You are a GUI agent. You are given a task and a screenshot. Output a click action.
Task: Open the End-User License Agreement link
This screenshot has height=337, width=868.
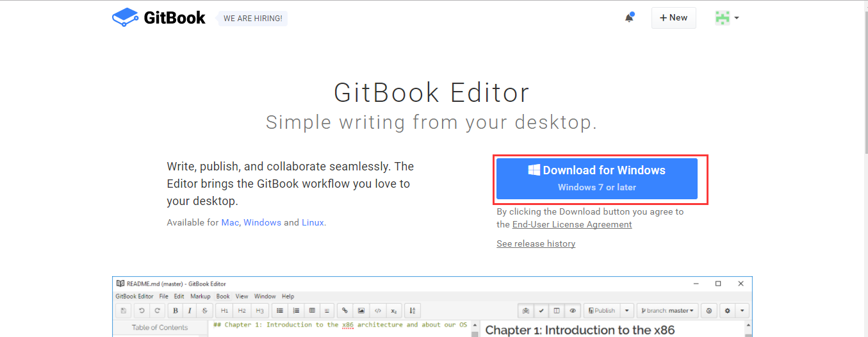(x=571, y=225)
